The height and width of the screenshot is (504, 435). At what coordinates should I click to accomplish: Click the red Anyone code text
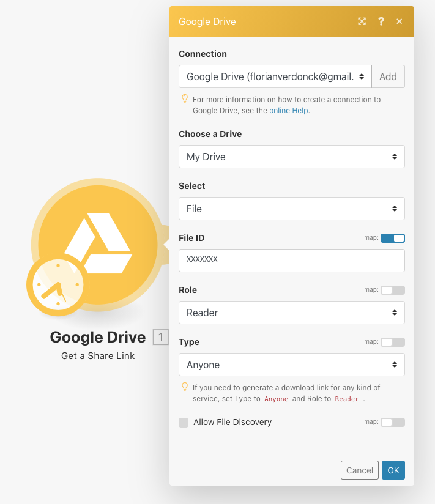276,399
